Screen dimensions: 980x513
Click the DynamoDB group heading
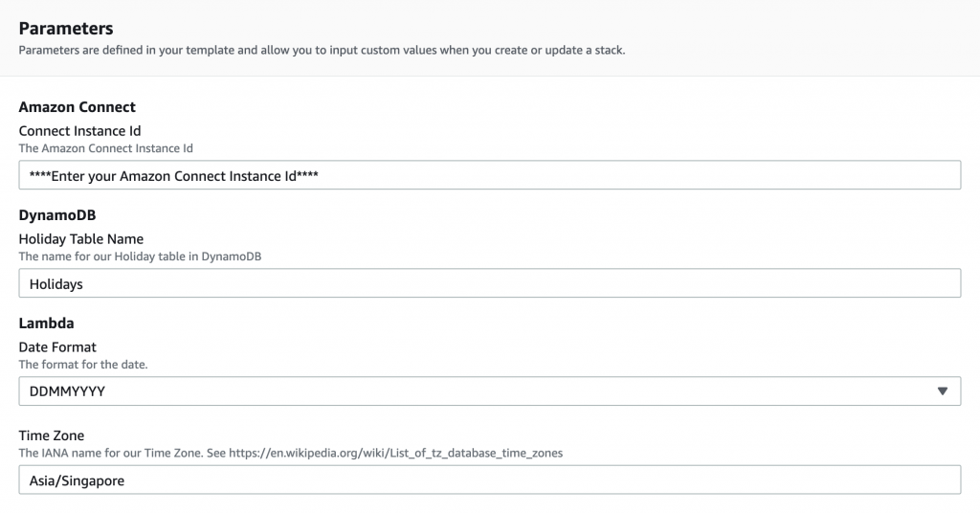(56, 215)
